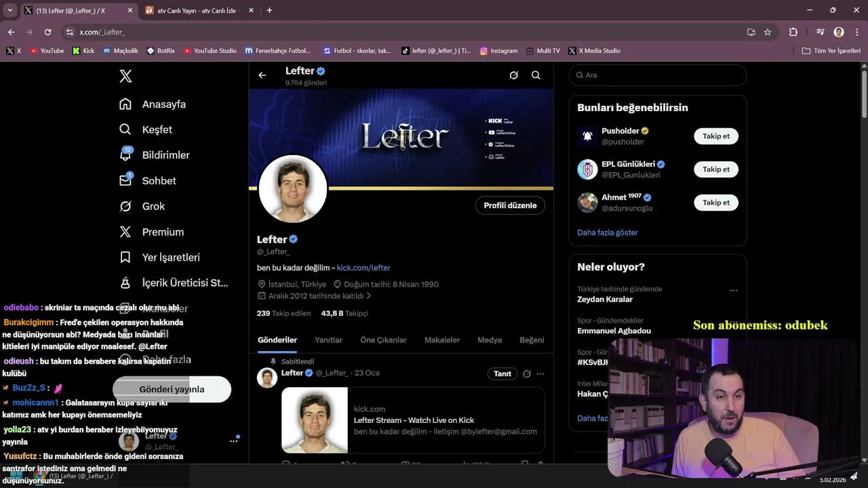Click Gönderi yayınla button

click(x=172, y=389)
